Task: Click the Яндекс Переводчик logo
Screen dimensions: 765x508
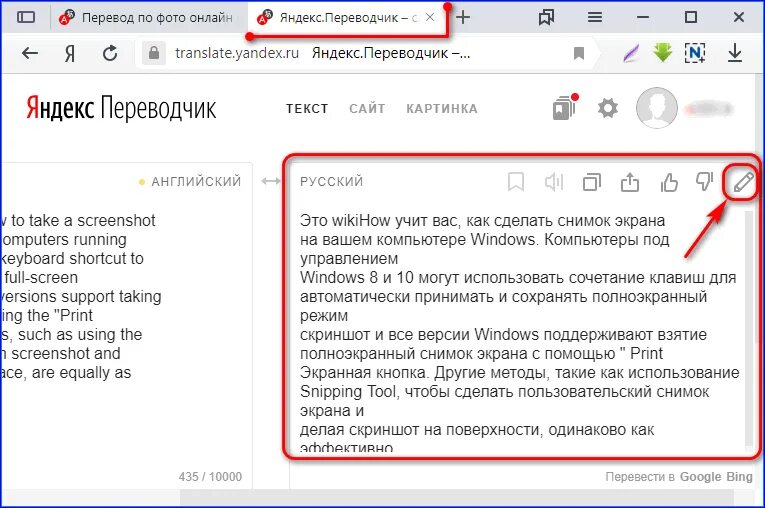Action: [x=121, y=108]
